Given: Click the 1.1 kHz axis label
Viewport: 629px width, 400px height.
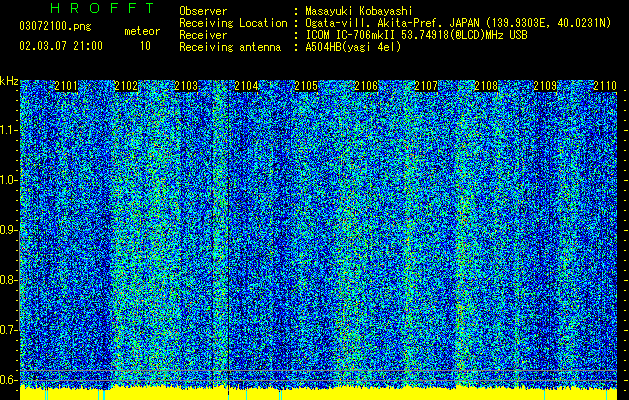Looking at the screenshot, I should coord(8,130).
